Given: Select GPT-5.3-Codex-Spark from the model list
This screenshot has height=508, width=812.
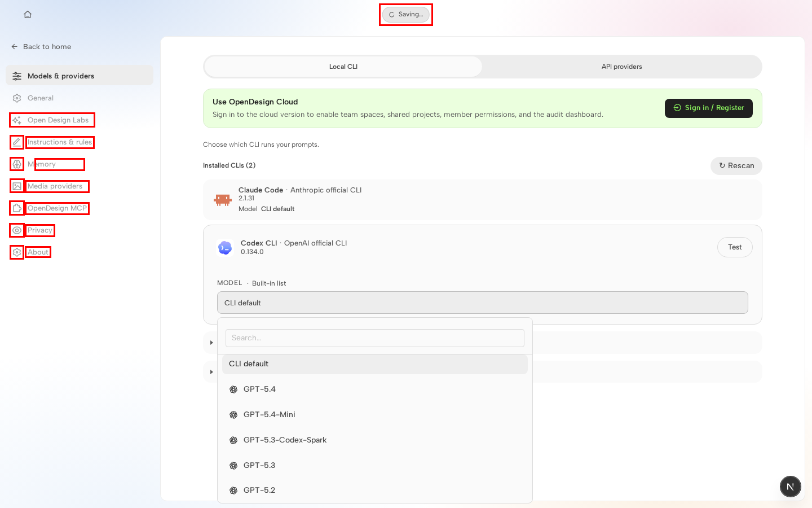Looking at the screenshot, I should pos(375,440).
